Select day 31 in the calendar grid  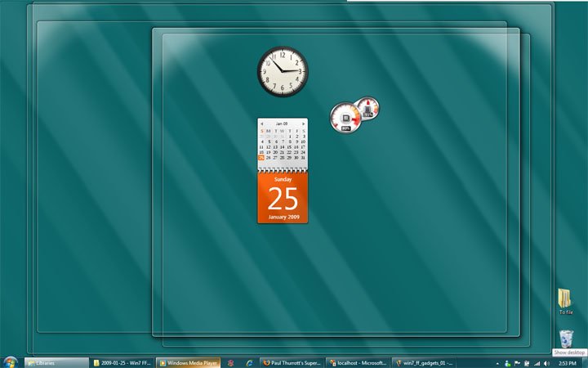pyautogui.click(x=303, y=158)
